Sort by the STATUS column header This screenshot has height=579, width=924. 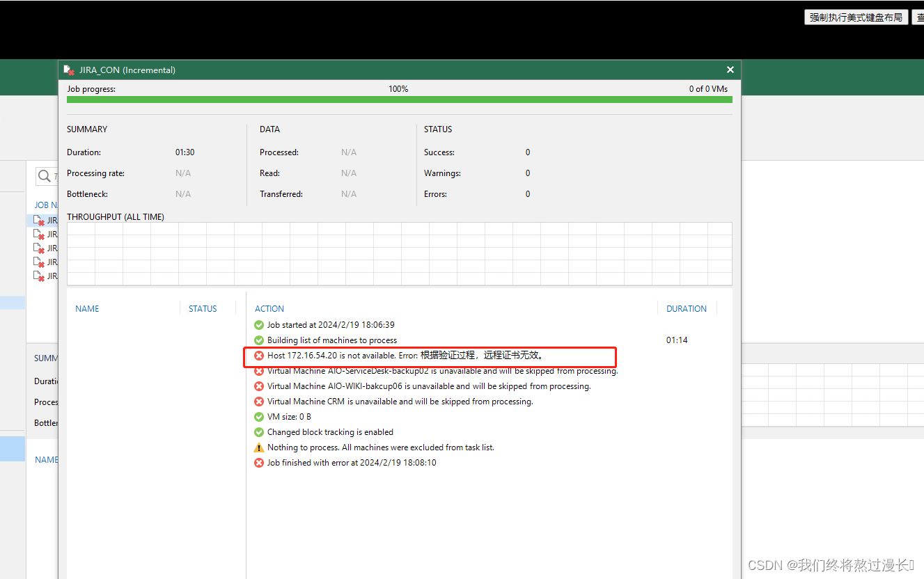pos(203,309)
